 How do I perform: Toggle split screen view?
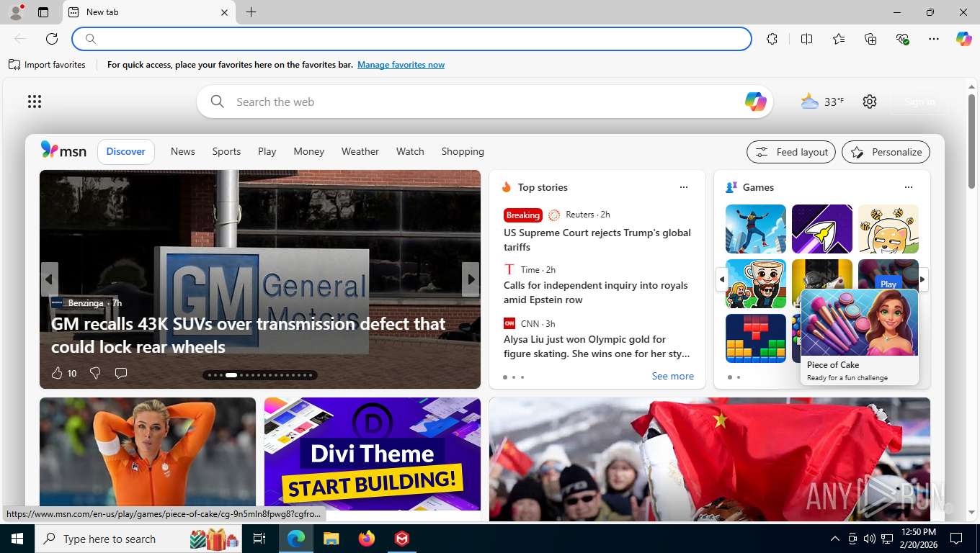tap(807, 39)
